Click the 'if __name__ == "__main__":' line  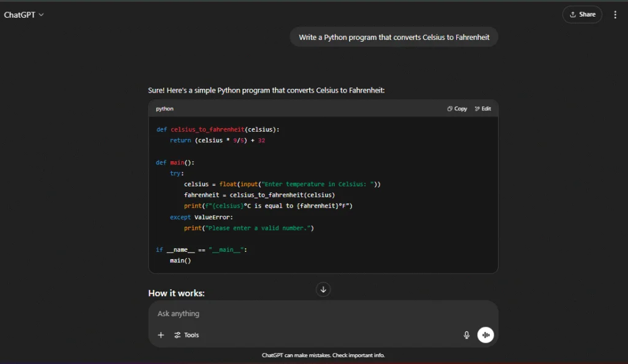point(201,249)
